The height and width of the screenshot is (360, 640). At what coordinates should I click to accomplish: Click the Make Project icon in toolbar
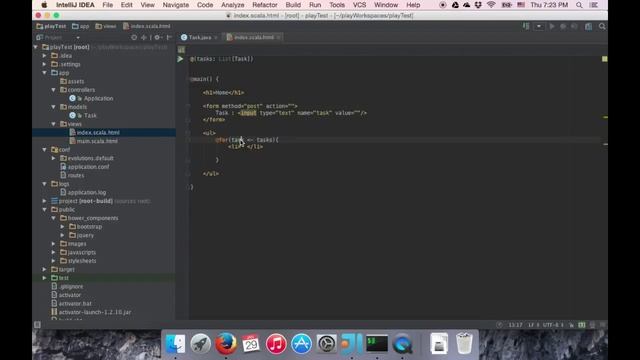(526, 26)
